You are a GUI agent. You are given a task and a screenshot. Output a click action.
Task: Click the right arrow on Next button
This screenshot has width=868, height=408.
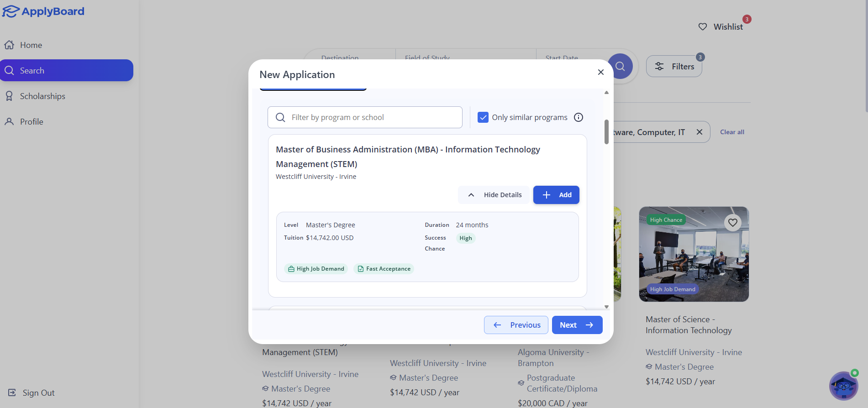[x=589, y=325]
